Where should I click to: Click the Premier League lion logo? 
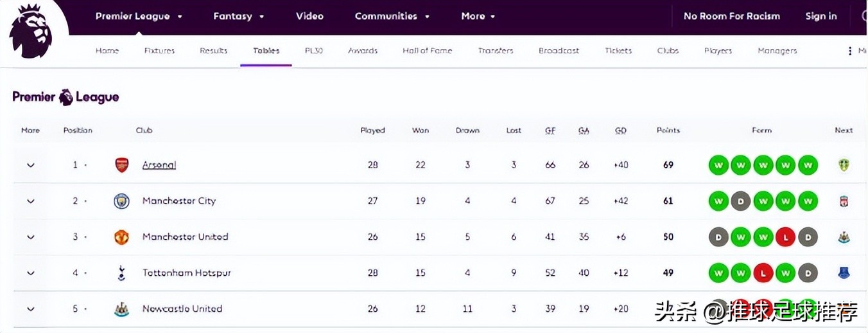pyautogui.click(x=31, y=31)
